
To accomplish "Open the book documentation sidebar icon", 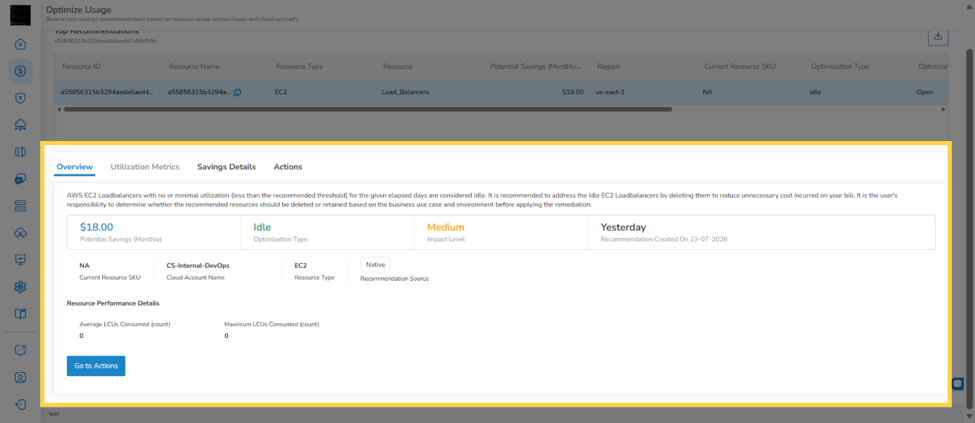I will pos(21,314).
